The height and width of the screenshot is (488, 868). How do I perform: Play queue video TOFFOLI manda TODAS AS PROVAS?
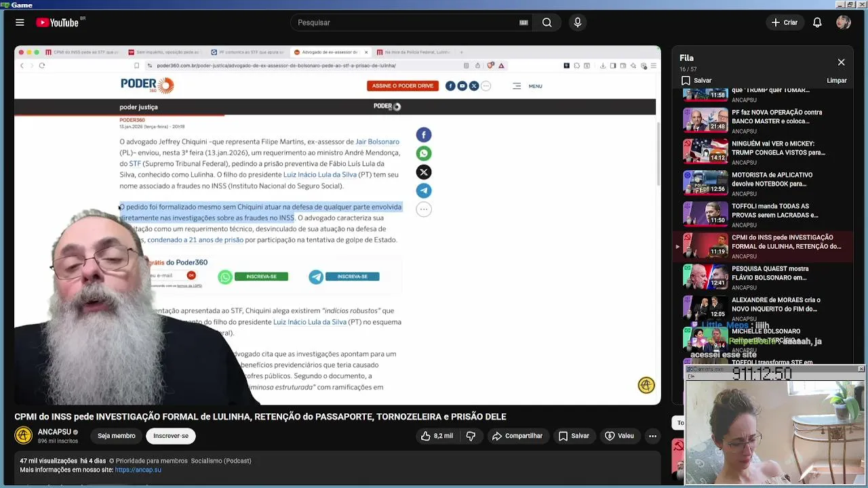click(x=764, y=215)
